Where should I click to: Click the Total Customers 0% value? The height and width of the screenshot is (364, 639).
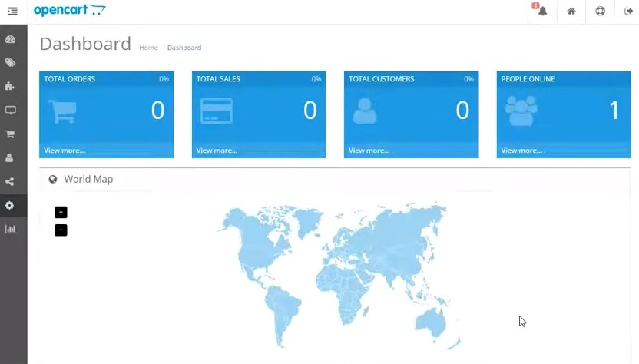coord(468,79)
